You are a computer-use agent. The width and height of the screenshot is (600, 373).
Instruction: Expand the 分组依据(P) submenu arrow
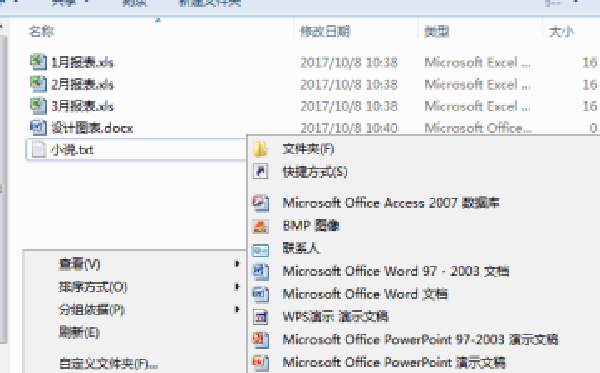[237, 309]
